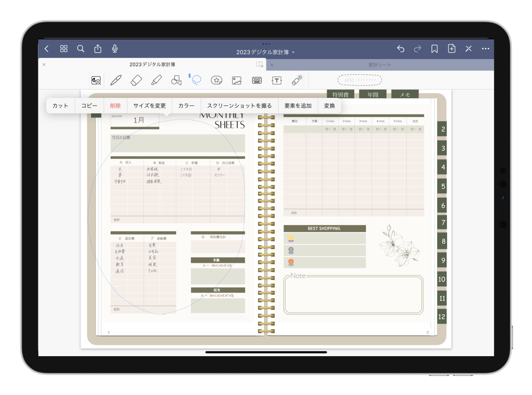
Task: Select the Pen tool
Action: coord(116,80)
